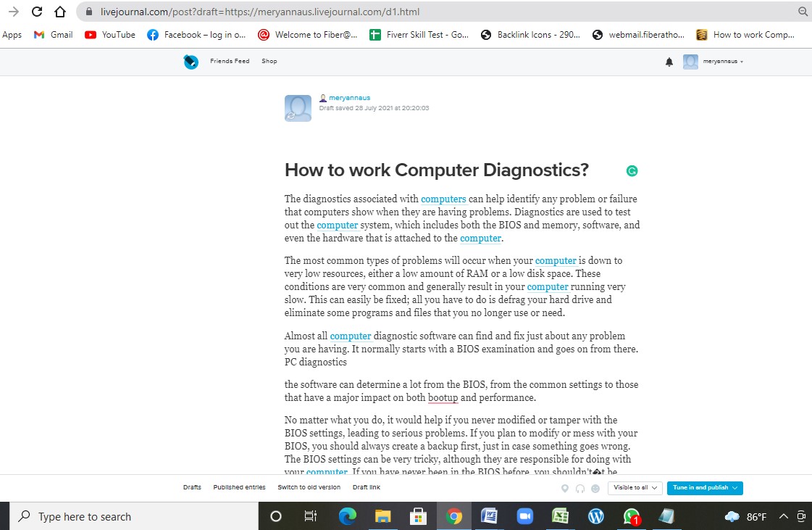The height and width of the screenshot is (530, 812).
Task: Click the Windows 'Type here to search' box
Action: click(134, 516)
